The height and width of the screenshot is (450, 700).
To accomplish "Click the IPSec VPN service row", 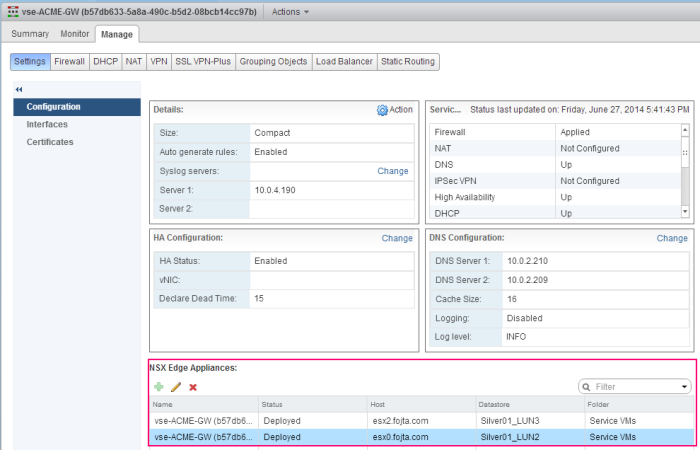I will [x=555, y=181].
